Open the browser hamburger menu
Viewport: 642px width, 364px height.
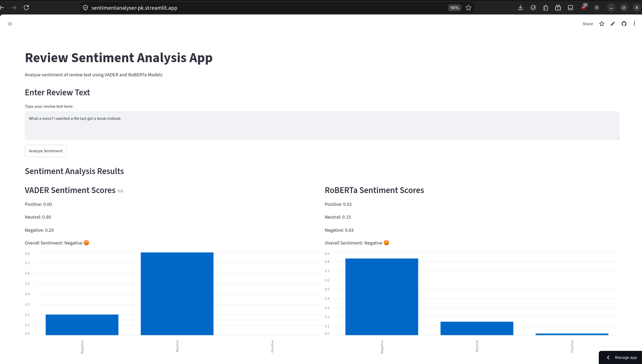point(596,8)
